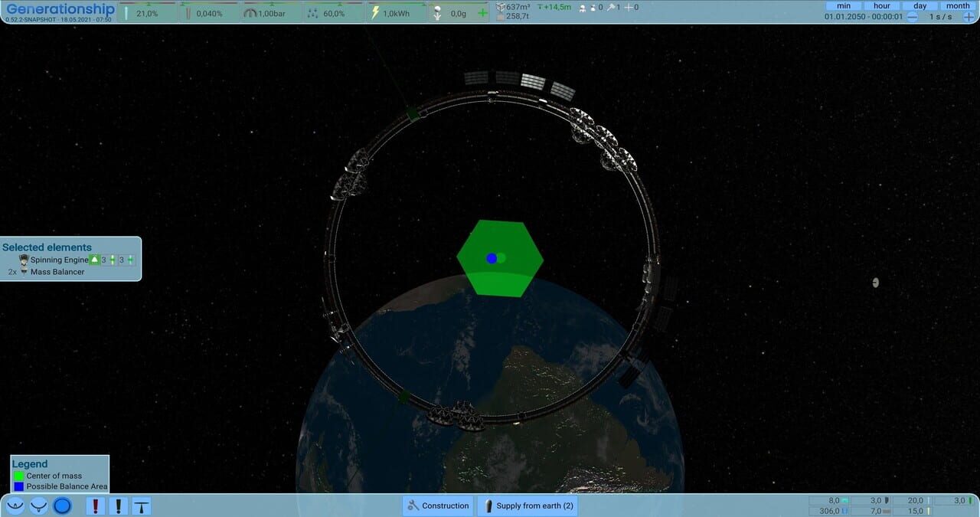Open the Construction panel
This screenshot has width=980, height=517.
[x=437, y=506]
